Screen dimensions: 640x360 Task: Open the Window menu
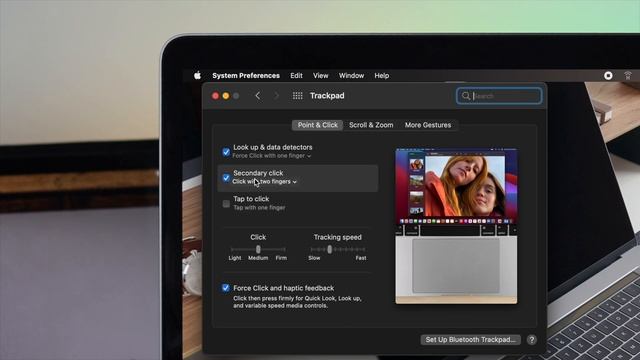tap(351, 76)
